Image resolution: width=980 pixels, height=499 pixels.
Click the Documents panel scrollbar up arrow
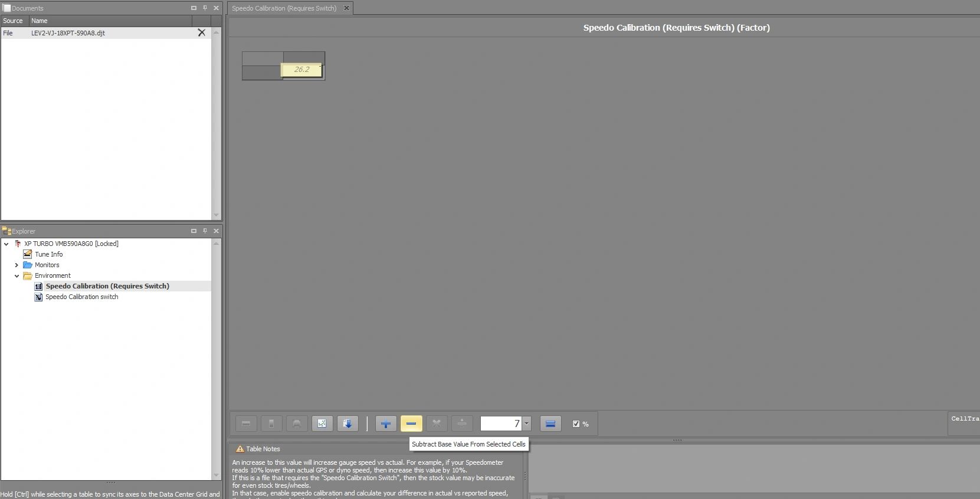(x=216, y=32)
